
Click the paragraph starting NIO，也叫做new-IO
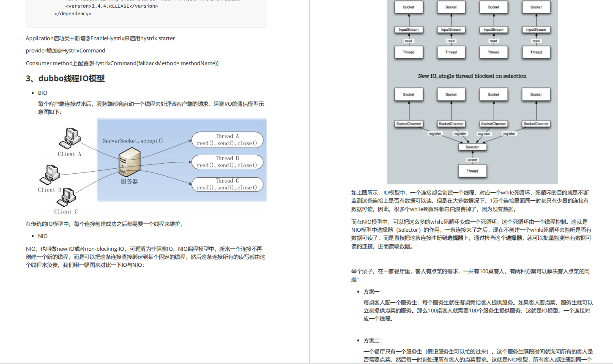[146, 257]
